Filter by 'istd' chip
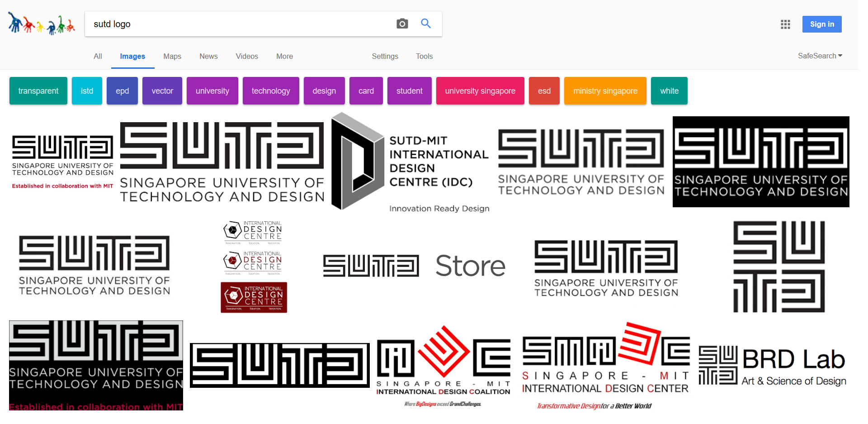The width and height of the screenshot is (868, 424). pyautogui.click(x=87, y=91)
